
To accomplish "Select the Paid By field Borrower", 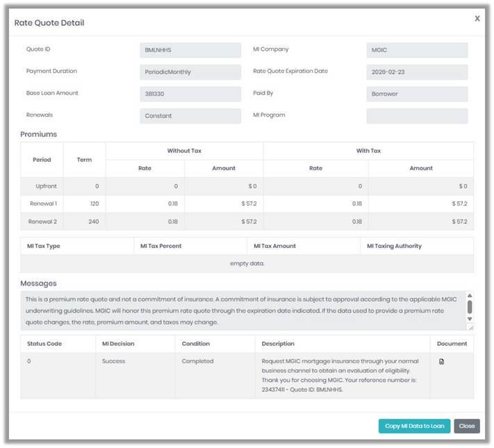I will click(x=417, y=94).
